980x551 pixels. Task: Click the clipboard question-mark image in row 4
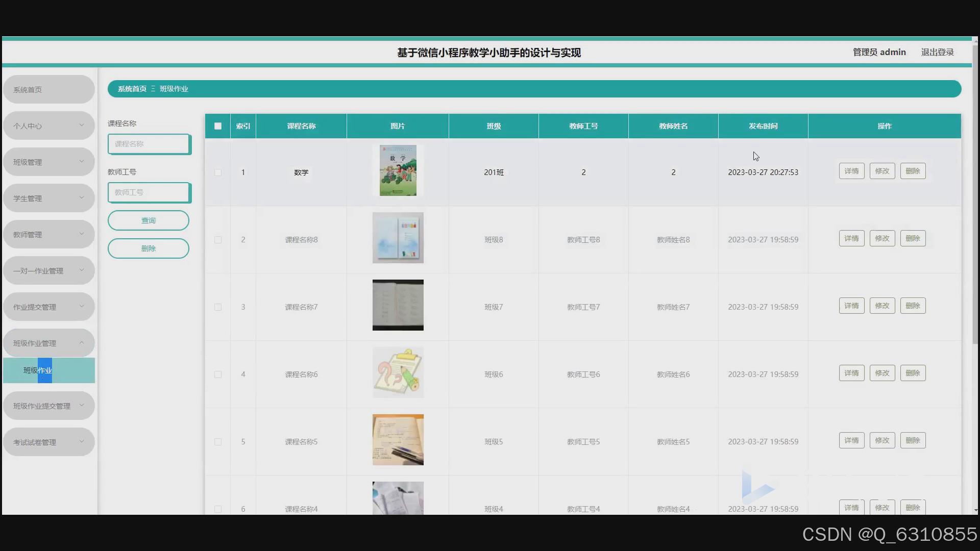[x=398, y=372]
